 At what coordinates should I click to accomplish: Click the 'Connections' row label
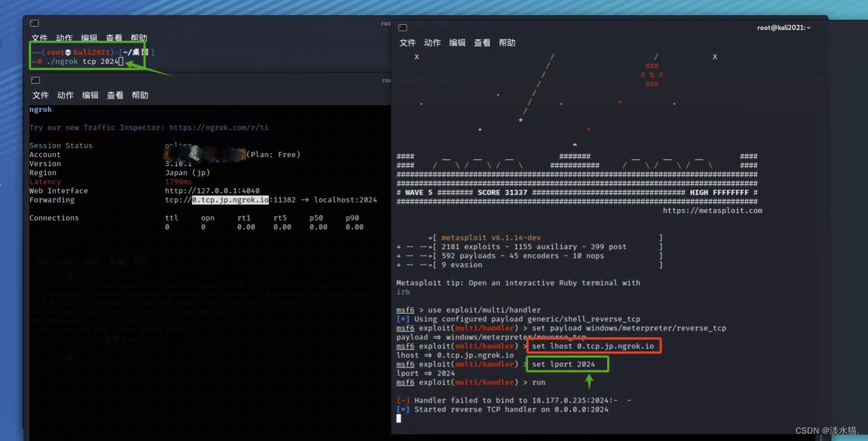(x=54, y=218)
